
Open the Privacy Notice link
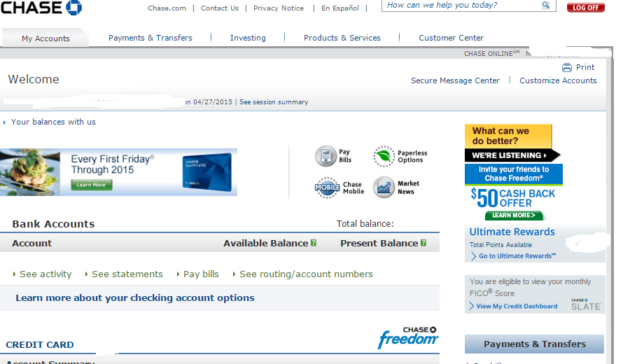click(x=279, y=8)
